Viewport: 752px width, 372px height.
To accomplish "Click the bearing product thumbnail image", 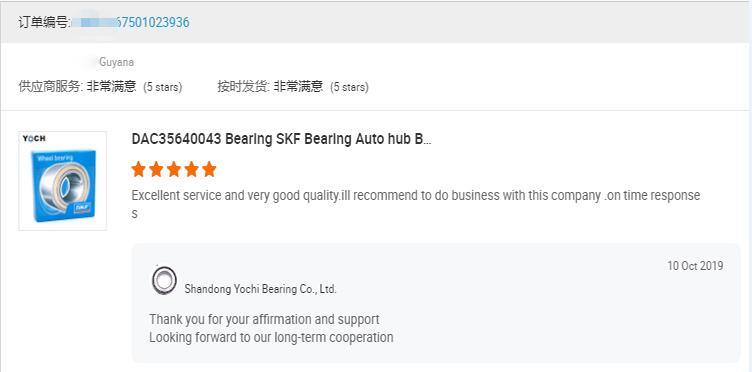I will tap(62, 181).
